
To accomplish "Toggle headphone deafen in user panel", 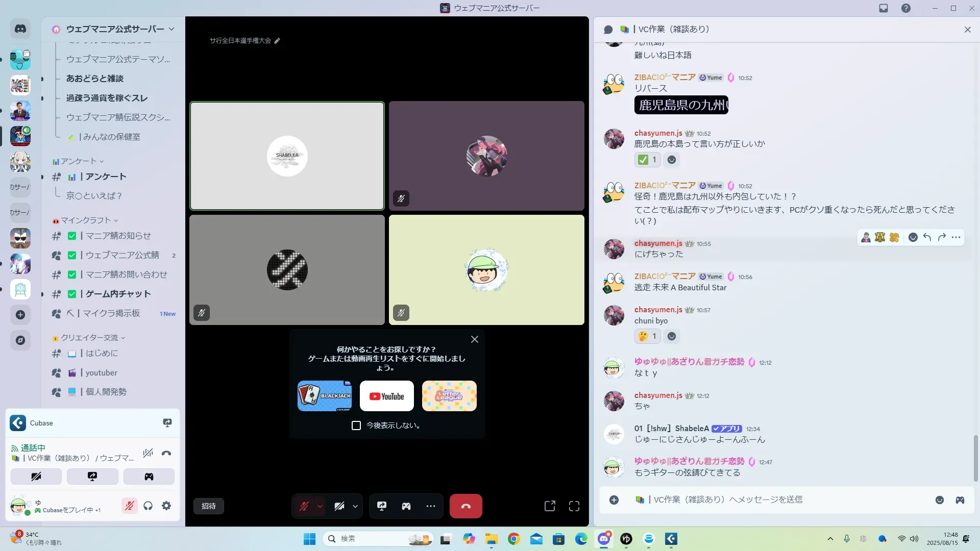I will point(148,506).
